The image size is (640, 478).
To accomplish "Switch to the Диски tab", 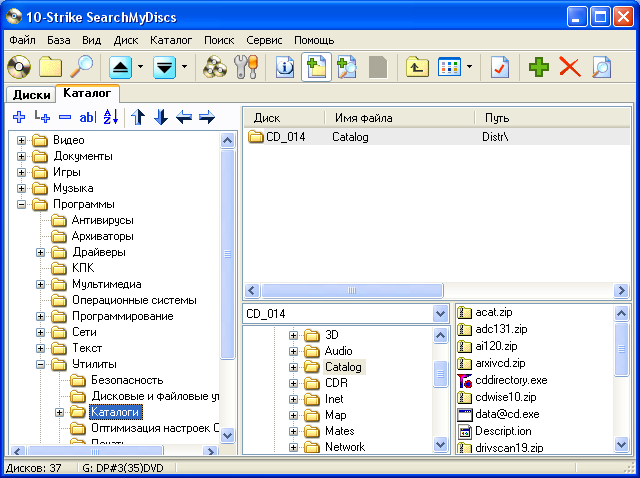I will [x=31, y=95].
